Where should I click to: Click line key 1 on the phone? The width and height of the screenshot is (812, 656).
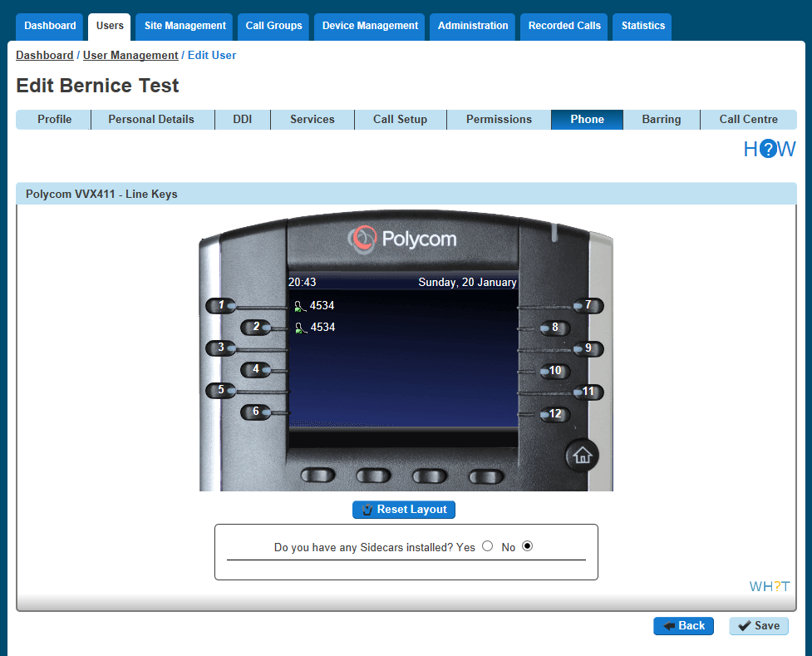pos(221,306)
